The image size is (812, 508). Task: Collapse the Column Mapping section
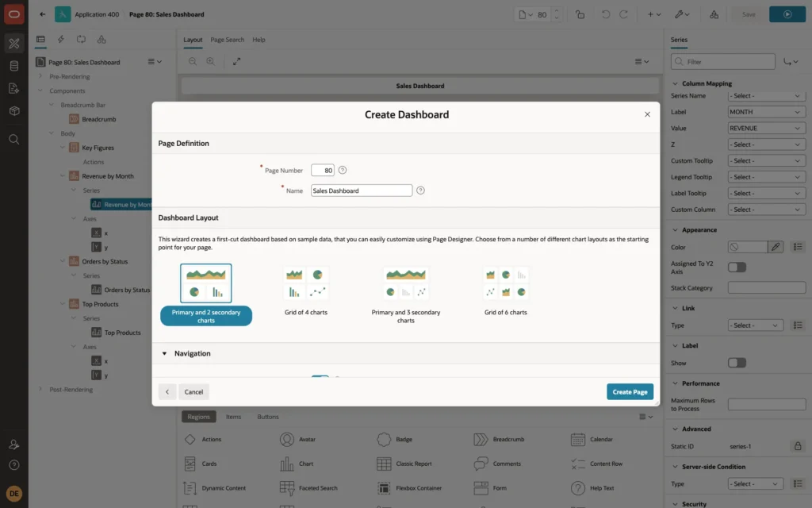click(675, 83)
